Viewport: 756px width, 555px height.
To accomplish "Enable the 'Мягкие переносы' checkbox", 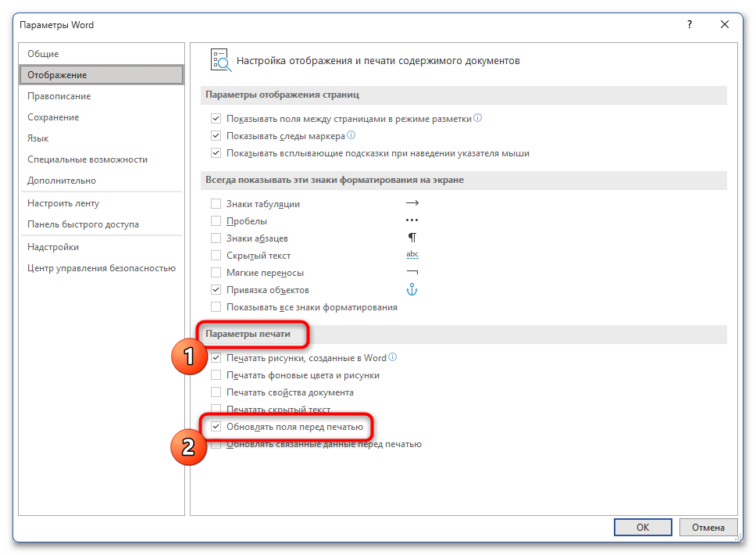I will tap(216, 273).
